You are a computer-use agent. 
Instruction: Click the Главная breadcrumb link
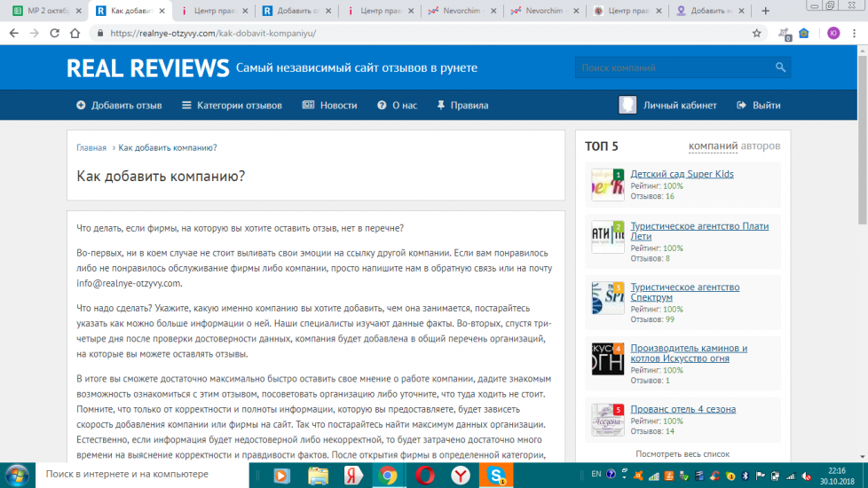click(x=91, y=147)
